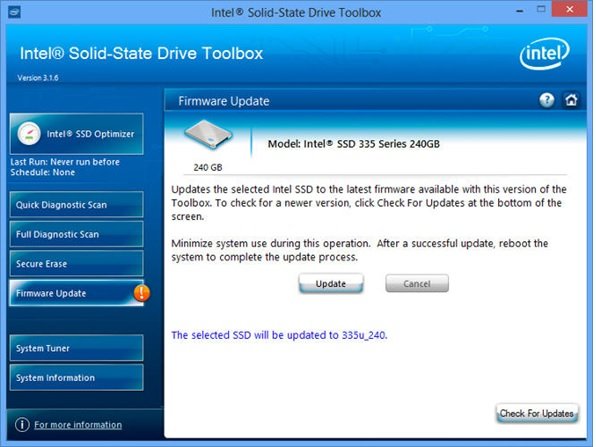Start the Quick Diagnostic Scan
This screenshot has width=596, height=447.
pos(76,204)
